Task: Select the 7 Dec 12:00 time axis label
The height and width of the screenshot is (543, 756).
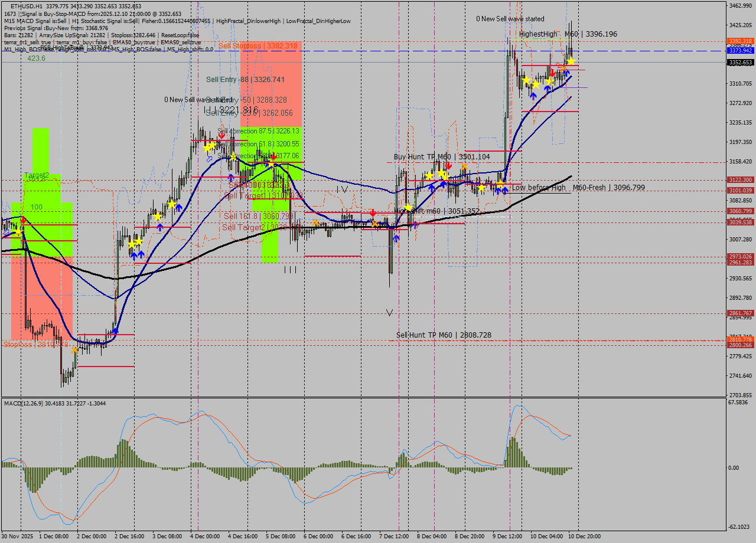Action: point(393,537)
